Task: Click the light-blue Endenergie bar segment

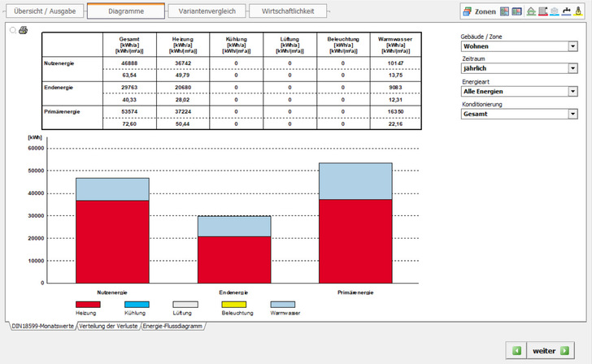Action: 234,227
